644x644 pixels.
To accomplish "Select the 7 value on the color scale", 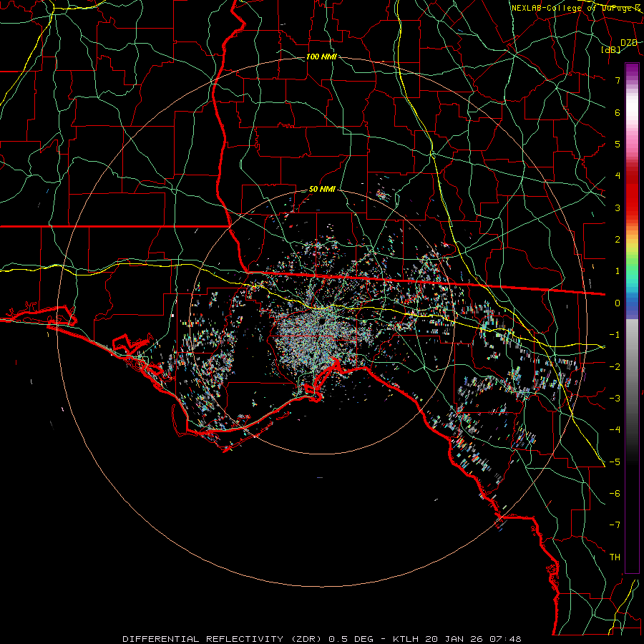I will click(x=618, y=80).
